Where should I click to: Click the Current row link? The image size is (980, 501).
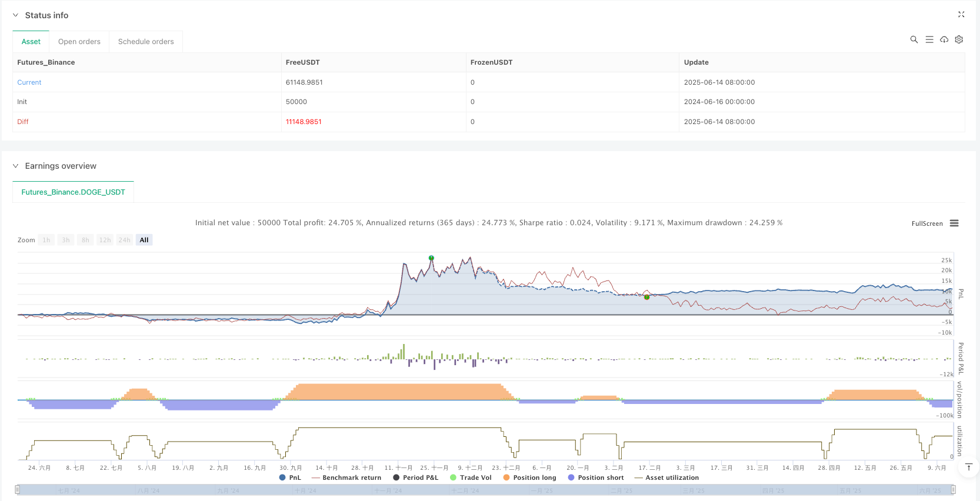click(x=29, y=82)
